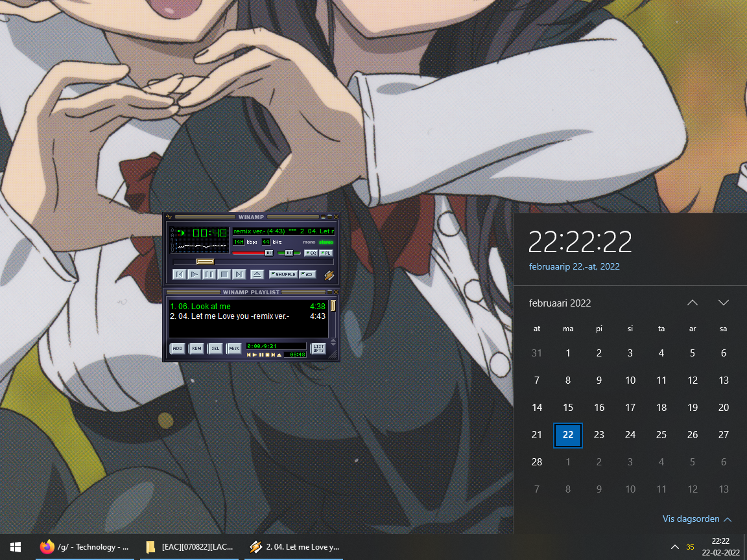
Task: Click the playlist mini Next button
Action: click(273, 355)
